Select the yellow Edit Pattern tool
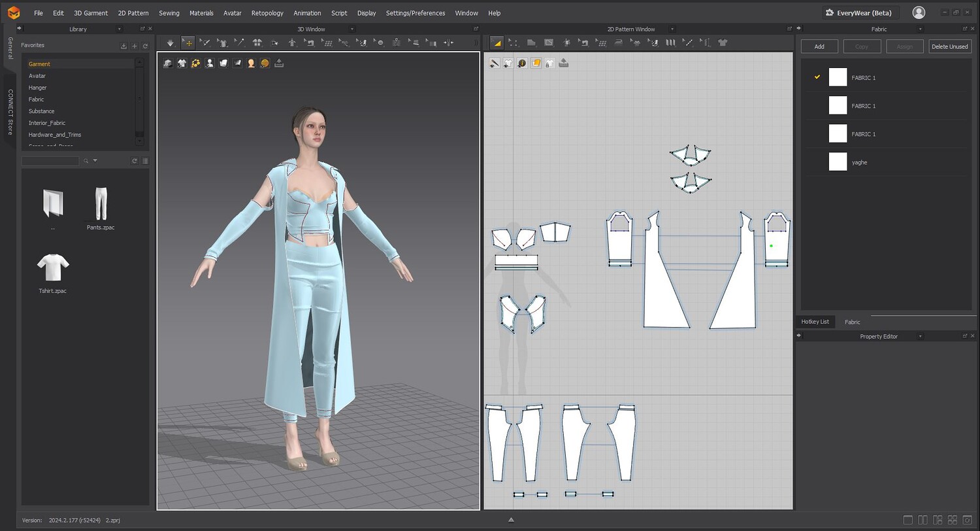Viewport: 980px width, 531px height. click(497, 43)
